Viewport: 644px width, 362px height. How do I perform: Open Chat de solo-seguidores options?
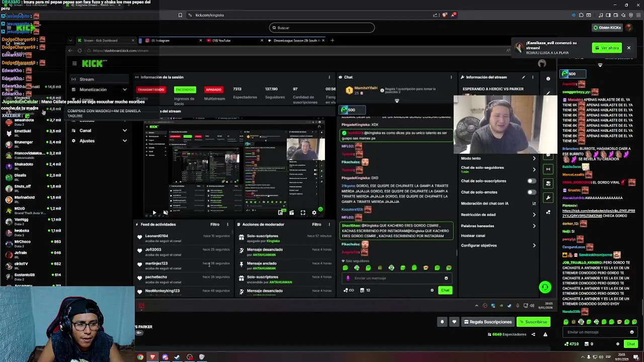pyautogui.click(x=498, y=169)
